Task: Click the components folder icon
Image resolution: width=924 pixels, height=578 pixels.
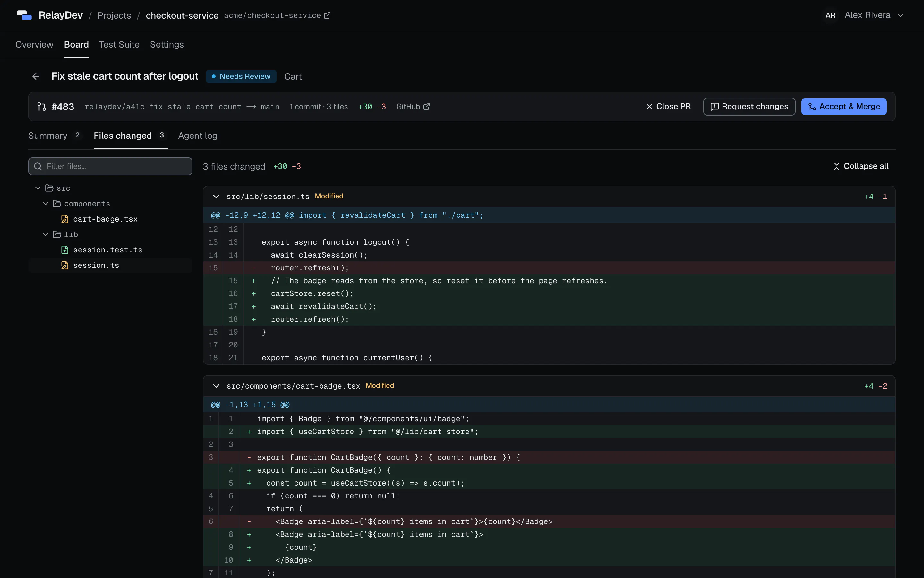Action: coord(57,204)
